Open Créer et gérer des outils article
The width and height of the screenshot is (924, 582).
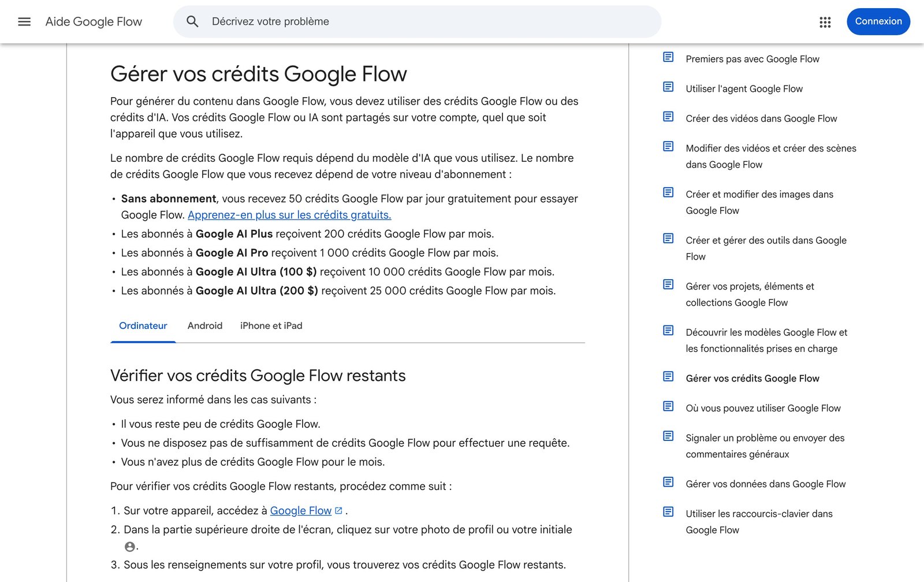point(766,249)
